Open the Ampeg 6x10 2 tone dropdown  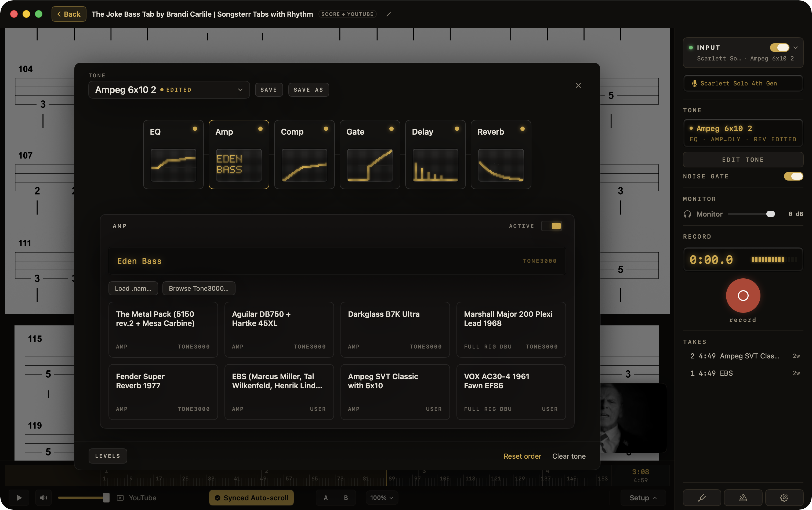(169, 90)
